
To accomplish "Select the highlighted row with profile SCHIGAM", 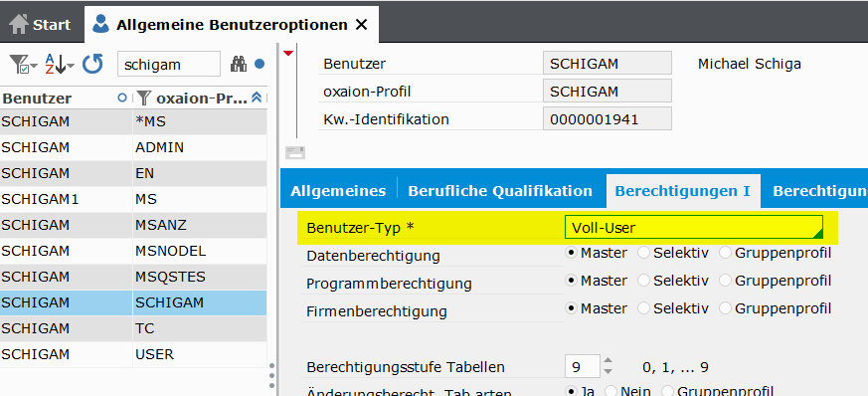I will tap(133, 302).
